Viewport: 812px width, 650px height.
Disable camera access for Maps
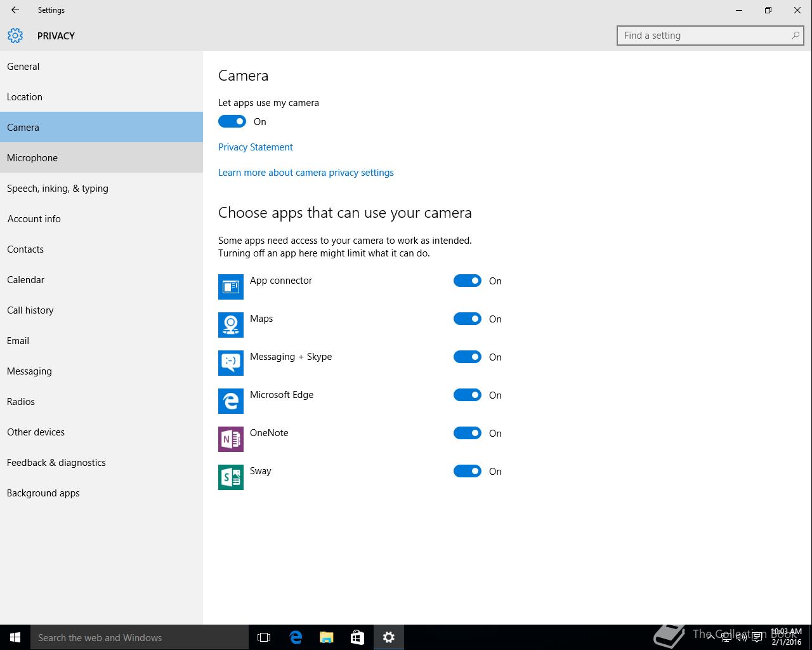pos(468,319)
